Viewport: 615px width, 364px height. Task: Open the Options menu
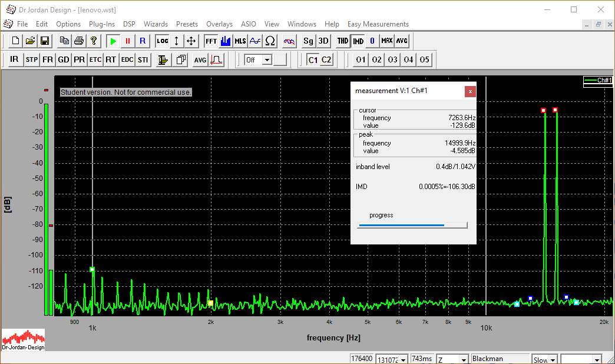coord(68,24)
